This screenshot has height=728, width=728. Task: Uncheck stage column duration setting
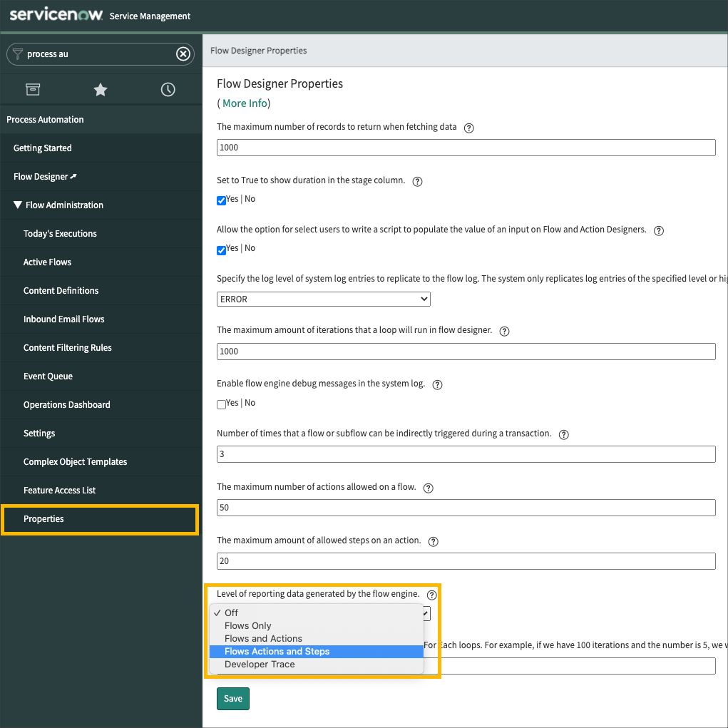point(221,200)
